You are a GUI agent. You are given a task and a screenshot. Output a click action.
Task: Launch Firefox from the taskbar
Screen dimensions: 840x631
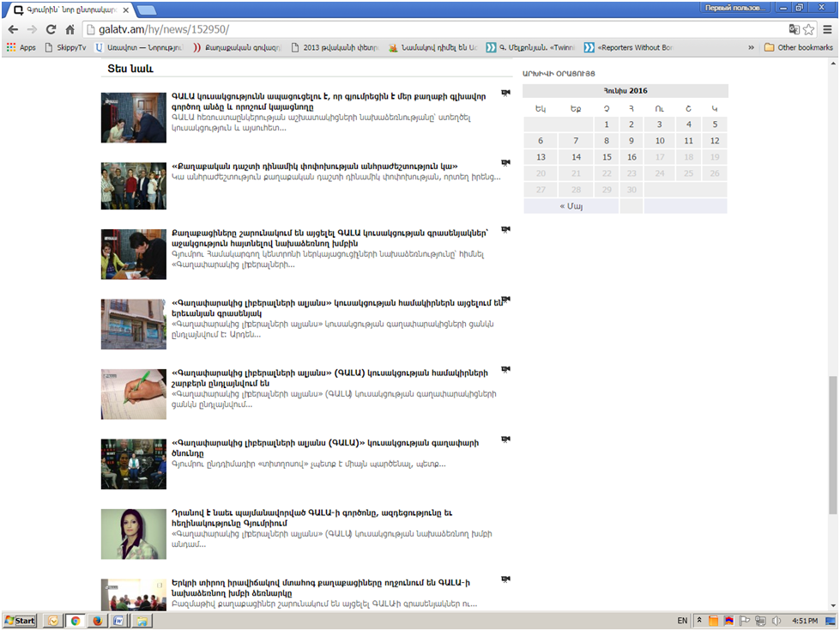point(97,620)
